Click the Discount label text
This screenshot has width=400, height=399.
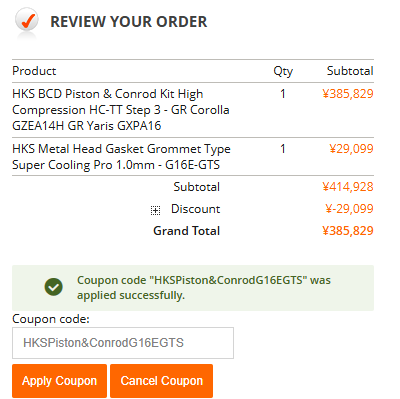point(196,209)
